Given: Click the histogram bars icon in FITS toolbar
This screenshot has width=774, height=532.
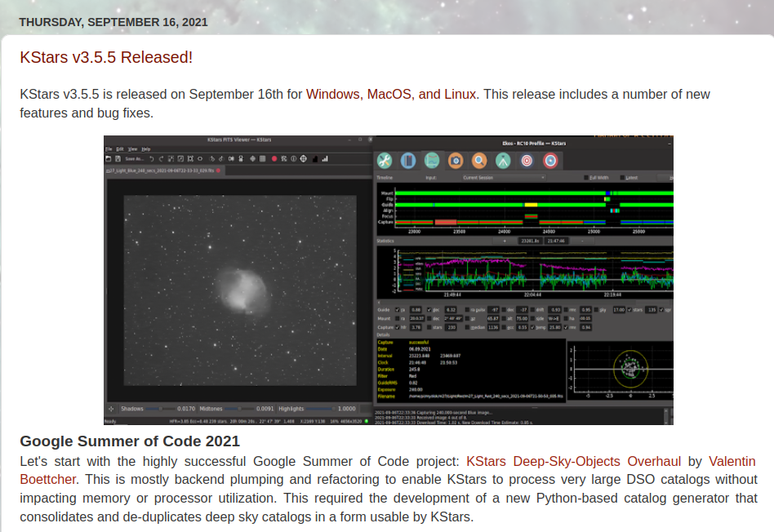Looking at the screenshot, I should (325, 159).
